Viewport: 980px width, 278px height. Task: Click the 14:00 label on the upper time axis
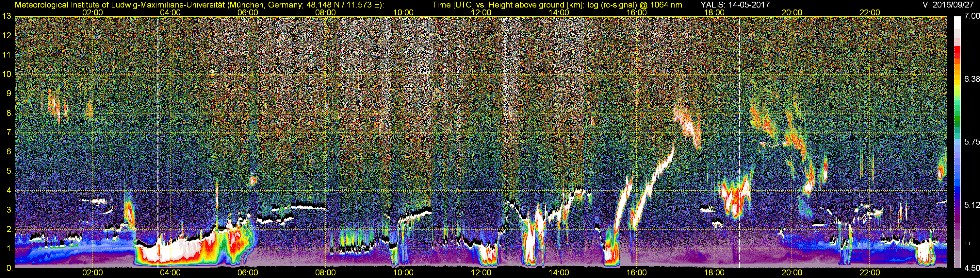[559, 12]
